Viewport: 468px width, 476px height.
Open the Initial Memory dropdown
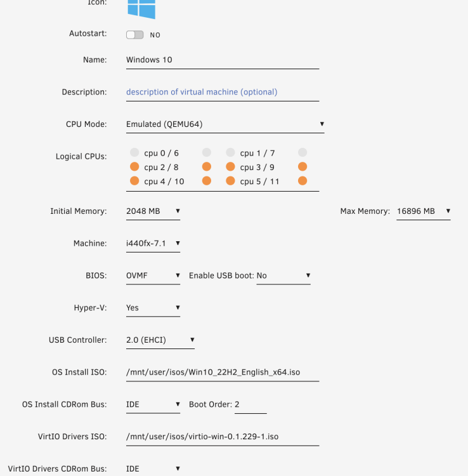(153, 211)
